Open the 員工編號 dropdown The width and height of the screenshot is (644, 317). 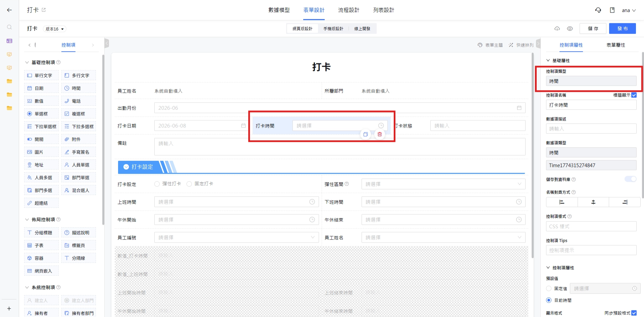point(236,237)
